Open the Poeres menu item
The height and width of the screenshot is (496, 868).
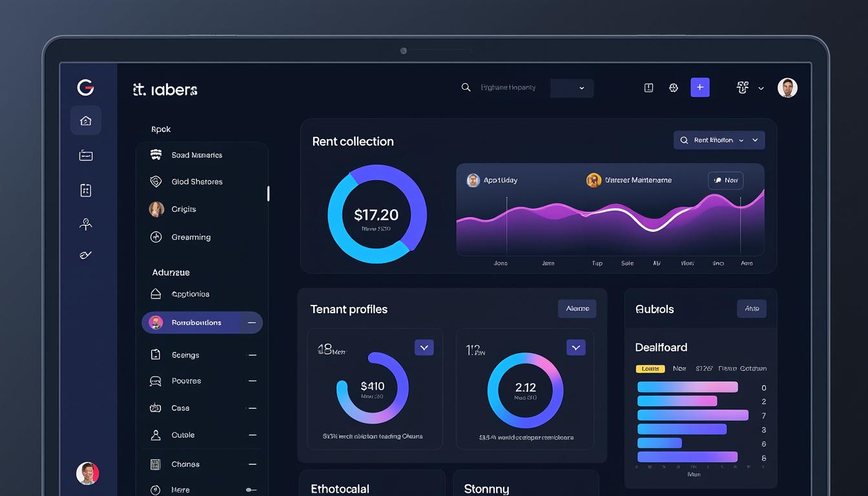coord(186,381)
